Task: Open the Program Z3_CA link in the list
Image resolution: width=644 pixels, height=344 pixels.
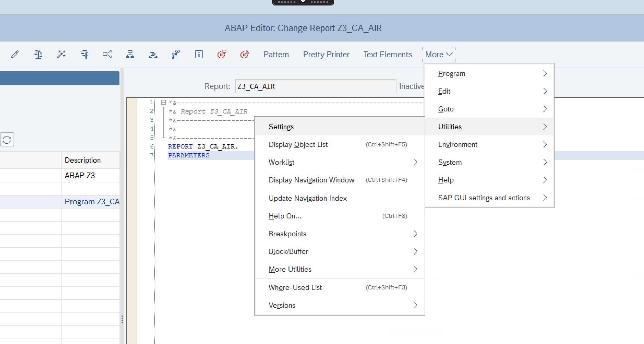Action: pos(92,201)
